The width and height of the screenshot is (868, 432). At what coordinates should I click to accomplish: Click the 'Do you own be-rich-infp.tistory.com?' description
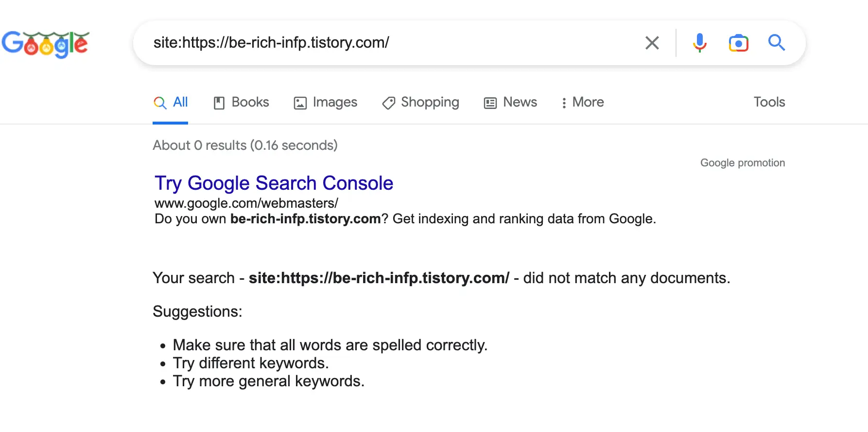point(405,219)
